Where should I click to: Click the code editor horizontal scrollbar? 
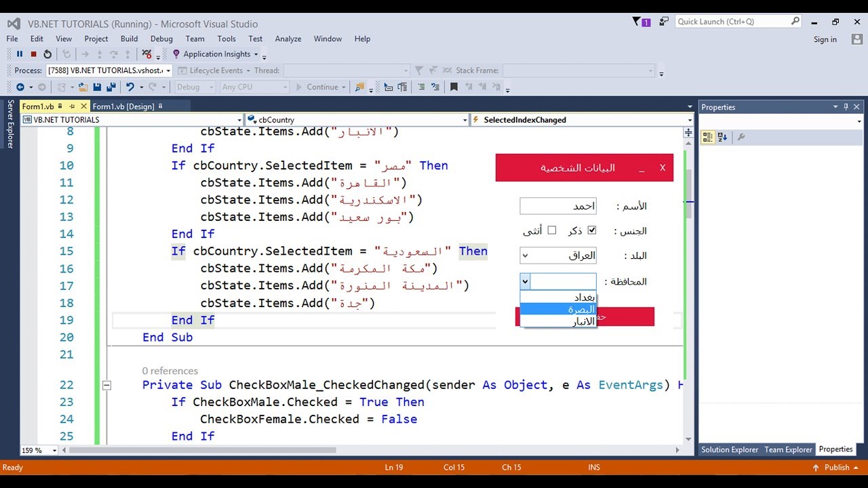coord(201,450)
